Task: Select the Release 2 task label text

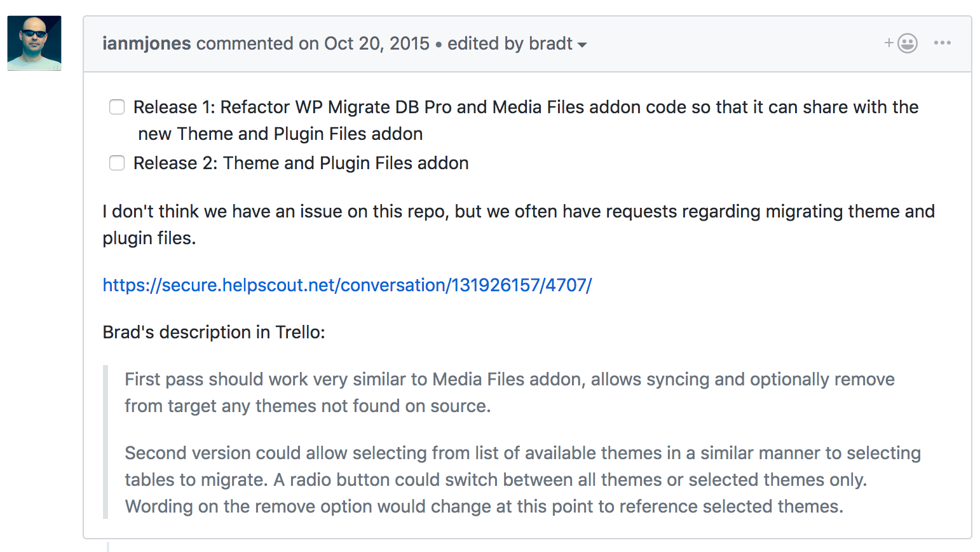Action: point(301,163)
